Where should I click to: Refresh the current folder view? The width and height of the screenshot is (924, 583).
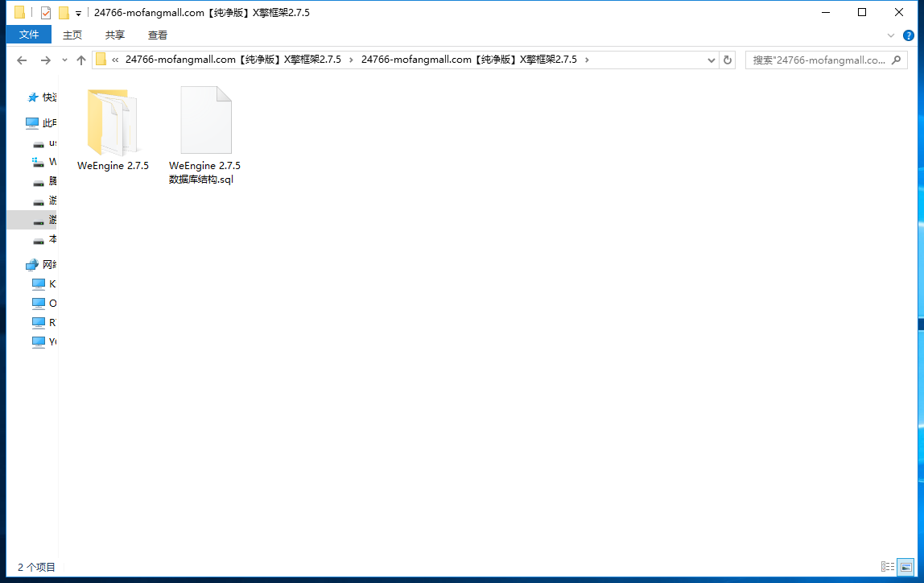point(727,60)
